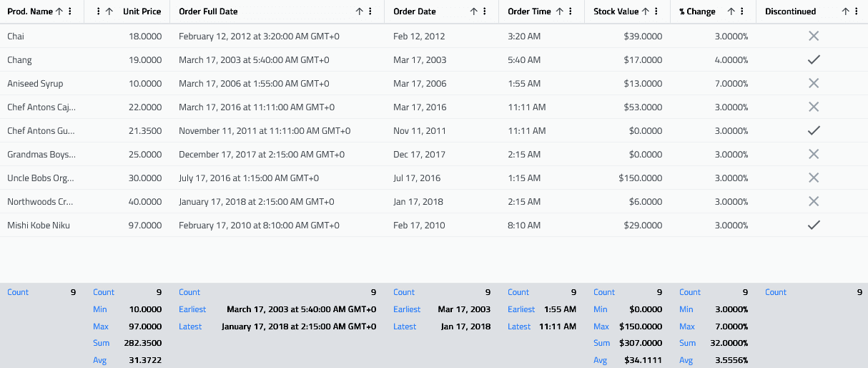Toggle Discontinued status for Northwoods Cr… row
Screen dimensions: 868x368
coord(813,201)
